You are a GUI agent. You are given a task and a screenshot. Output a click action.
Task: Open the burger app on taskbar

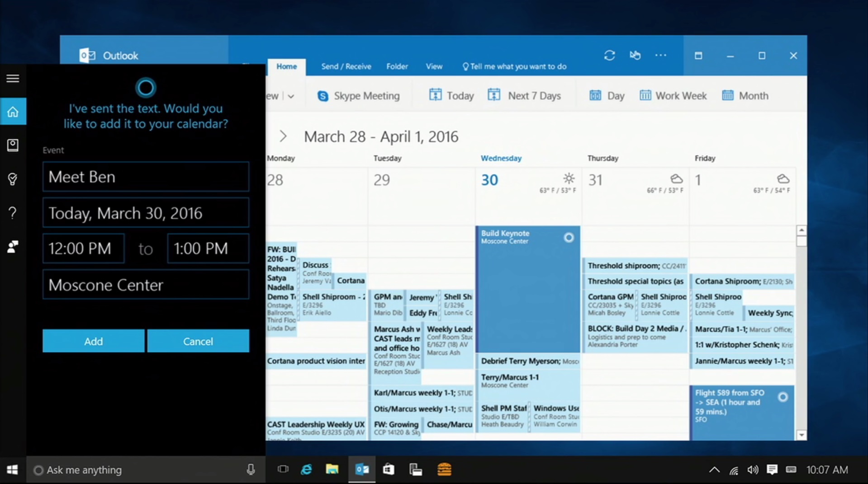[444, 470]
